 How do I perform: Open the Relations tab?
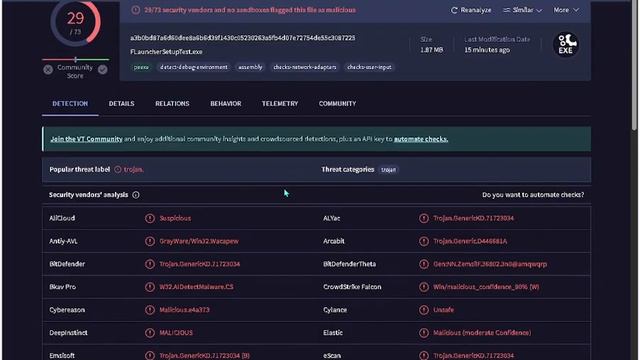point(172,104)
